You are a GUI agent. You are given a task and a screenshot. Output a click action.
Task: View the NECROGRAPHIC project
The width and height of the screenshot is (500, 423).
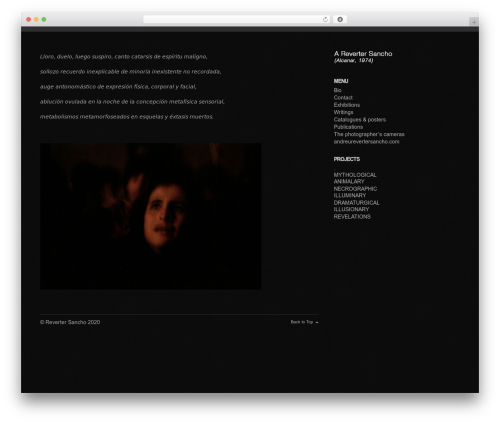point(355,189)
